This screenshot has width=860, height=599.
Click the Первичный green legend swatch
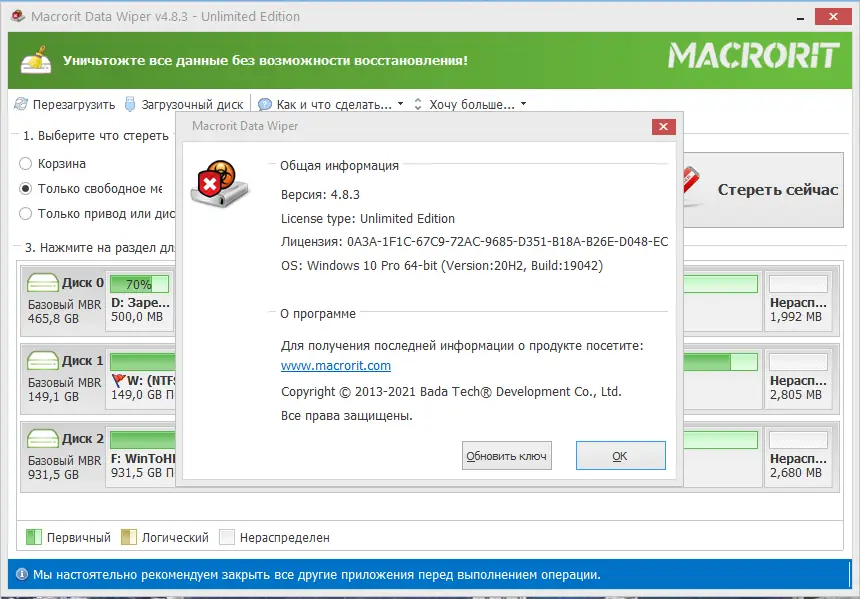point(34,537)
